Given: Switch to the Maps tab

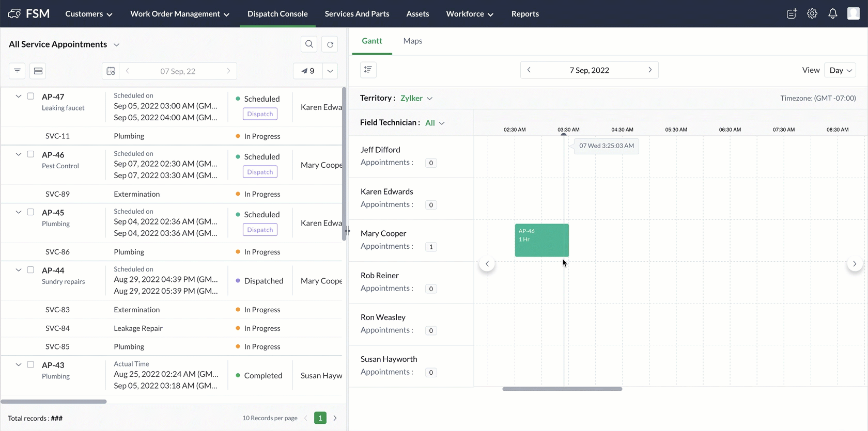Looking at the screenshot, I should coord(412,41).
